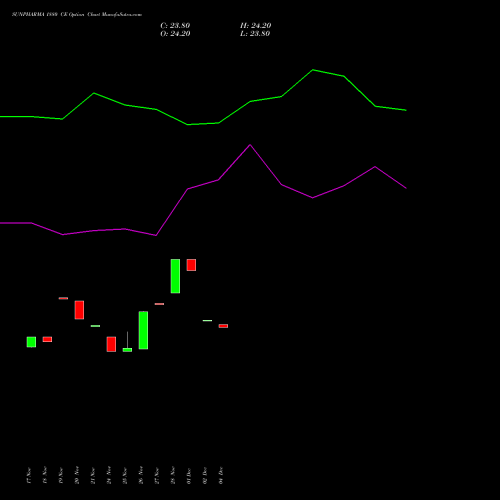Screen dimensions: 500x500
Task: Click the tall green candle above 28 Nov
Action: coord(175,276)
